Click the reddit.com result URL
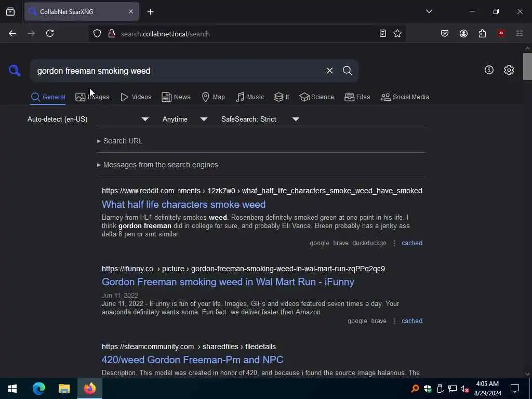 click(262, 191)
